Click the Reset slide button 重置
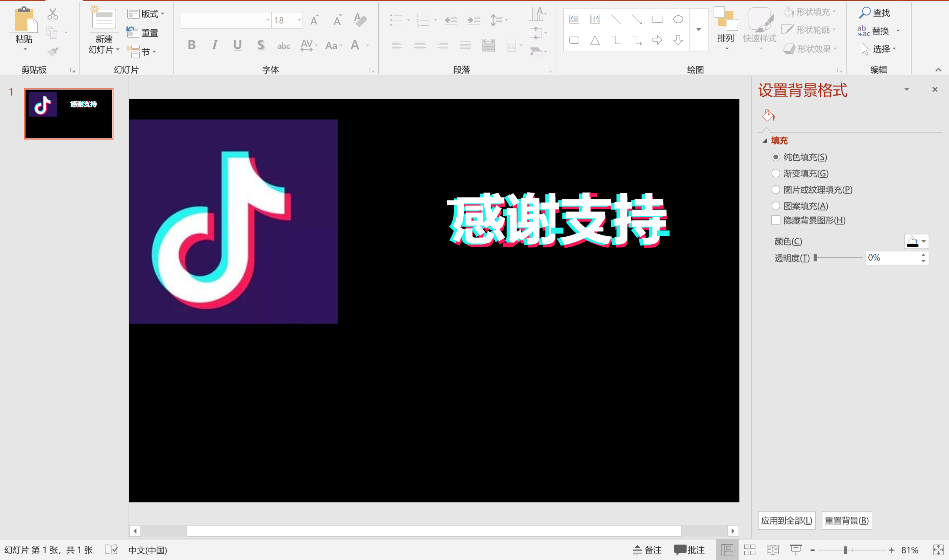 143,33
